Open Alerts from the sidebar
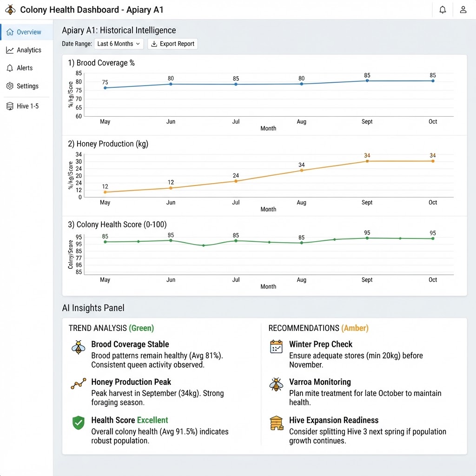476x476 pixels. point(26,68)
